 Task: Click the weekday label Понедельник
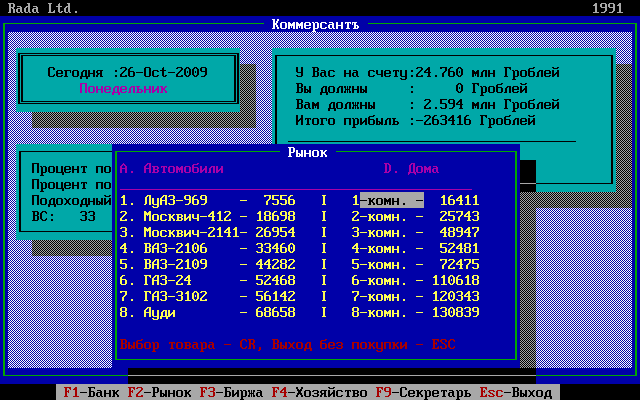coord(123,89)
